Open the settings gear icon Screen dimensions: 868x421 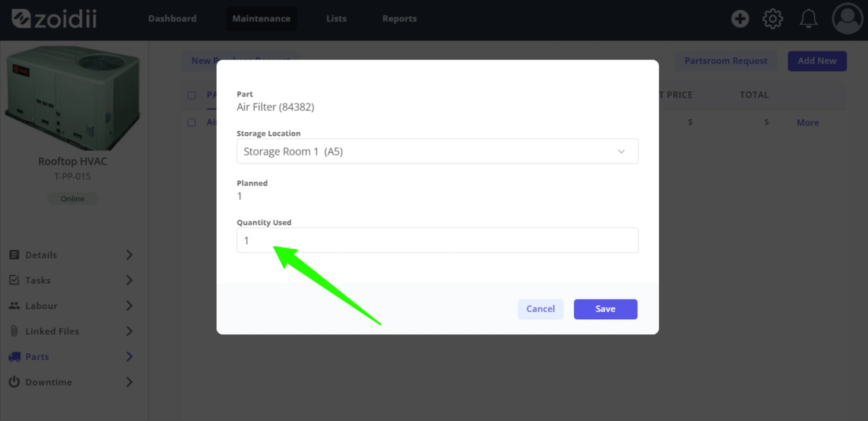(773, 19)
